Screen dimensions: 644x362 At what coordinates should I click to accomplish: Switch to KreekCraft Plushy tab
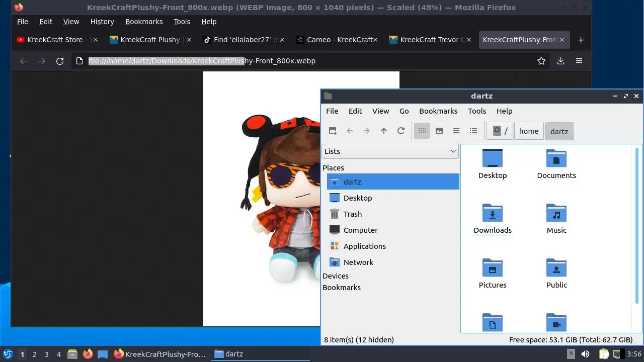click(x=150, y=40)
